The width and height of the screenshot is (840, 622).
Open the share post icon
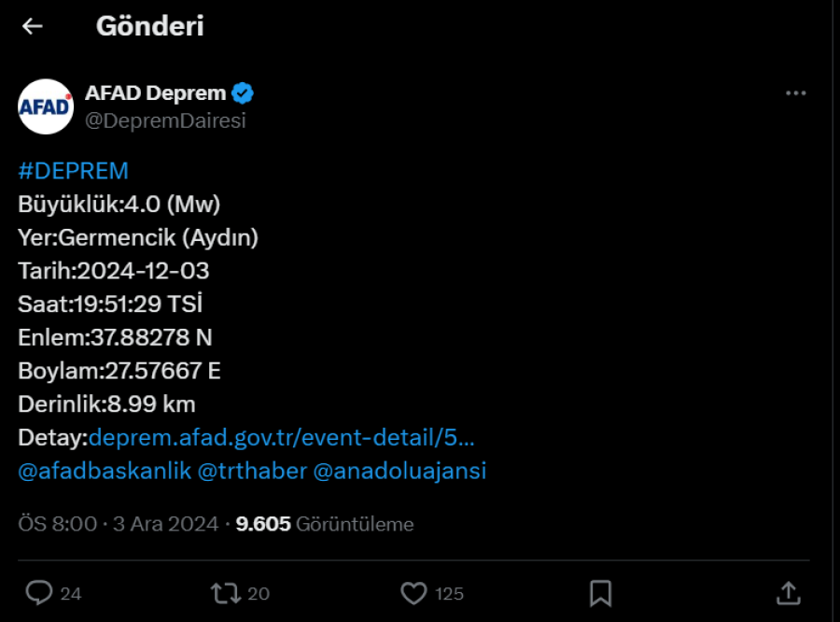pos(788,593)
